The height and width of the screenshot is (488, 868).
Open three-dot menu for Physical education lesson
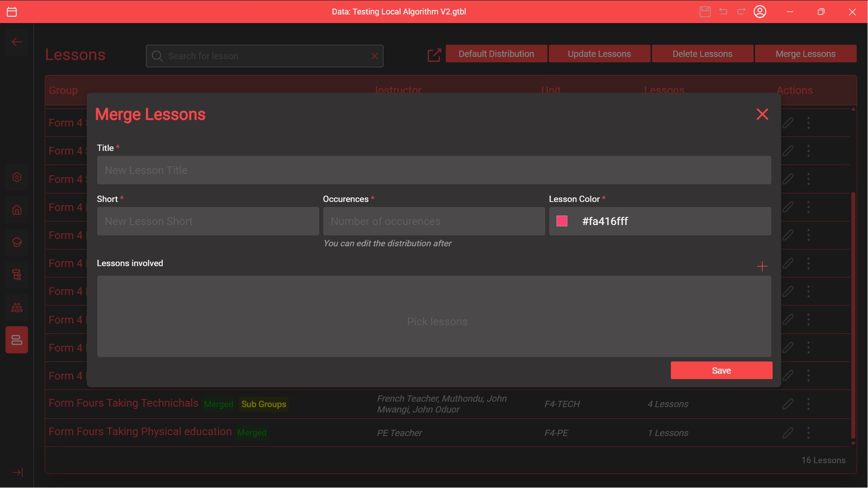point(808,433)
